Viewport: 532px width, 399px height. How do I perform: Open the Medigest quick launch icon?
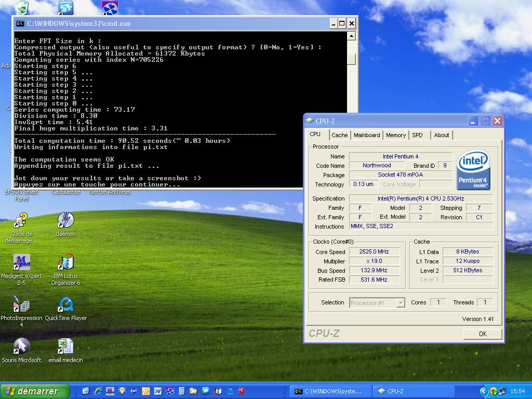coord(110,391)
